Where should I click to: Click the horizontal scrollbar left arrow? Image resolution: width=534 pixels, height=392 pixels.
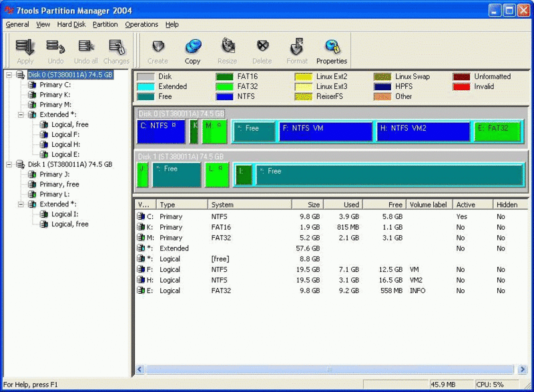tap(140, 369)
